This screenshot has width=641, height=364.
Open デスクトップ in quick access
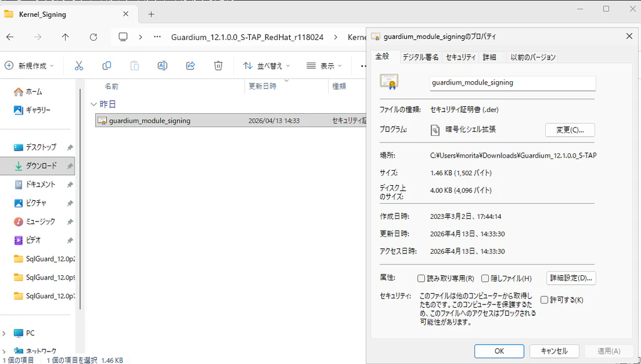pyautogui.click(x=35, y=147)
